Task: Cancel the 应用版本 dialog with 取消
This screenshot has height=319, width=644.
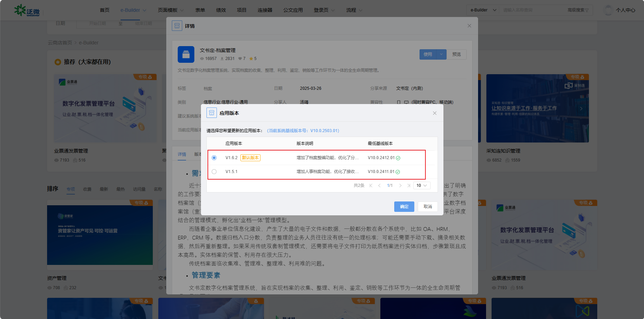Action: coord(428,207)
